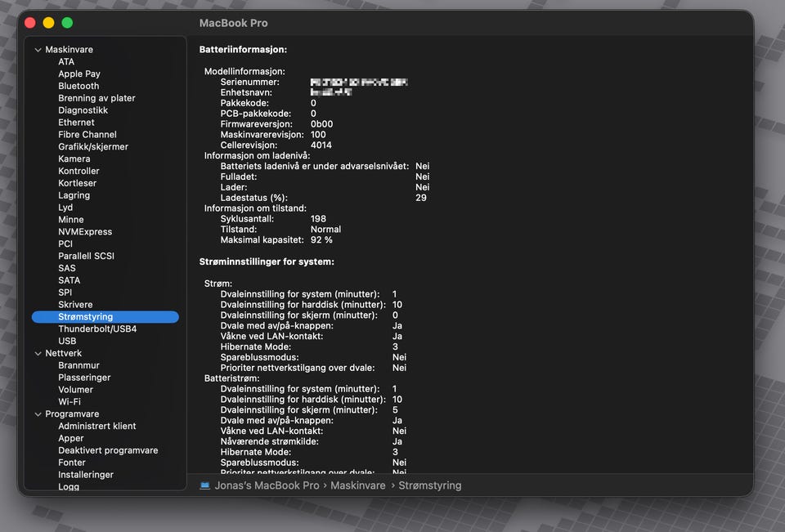Click the Maksimal kapasitet 92 % value
This screenshot has height=532, width=785.
321,239
